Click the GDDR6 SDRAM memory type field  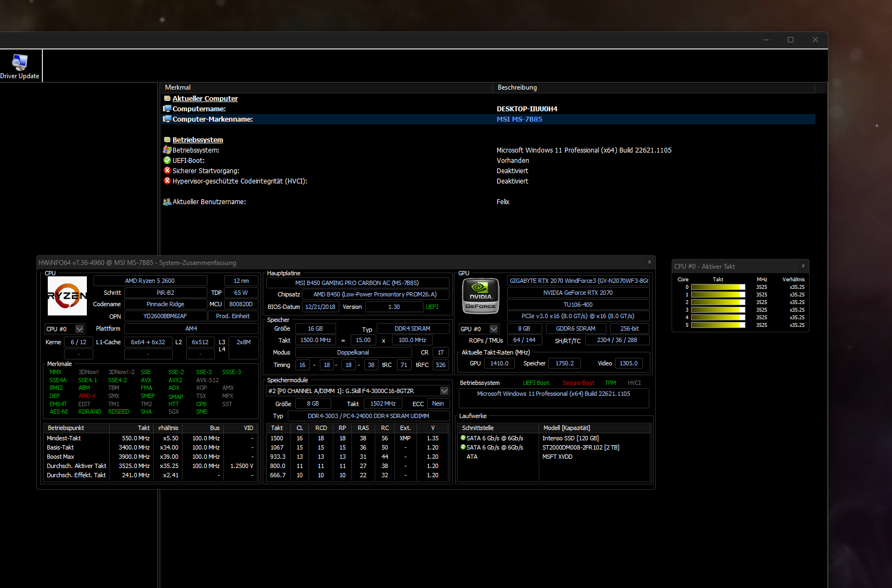[x=575, y=328]
